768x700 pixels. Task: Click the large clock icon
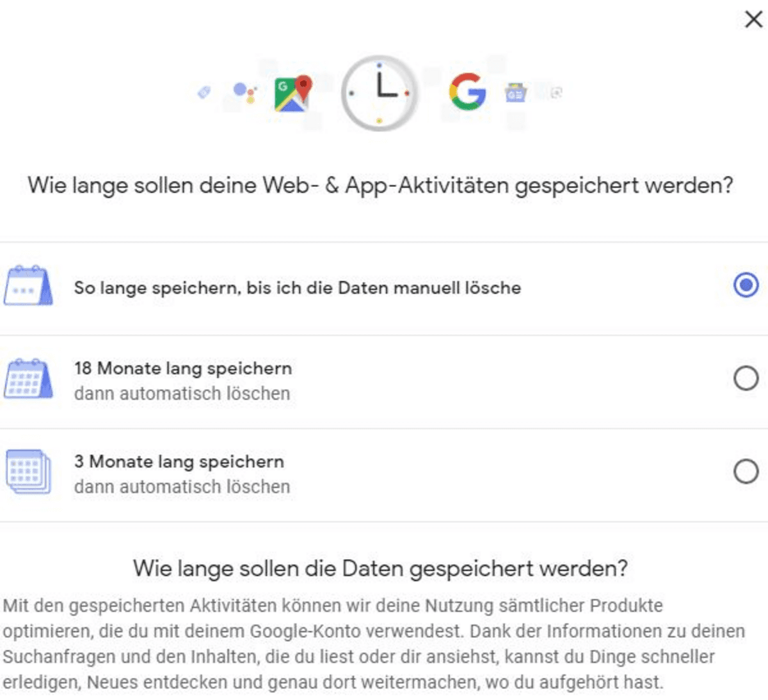coord(380,93)
